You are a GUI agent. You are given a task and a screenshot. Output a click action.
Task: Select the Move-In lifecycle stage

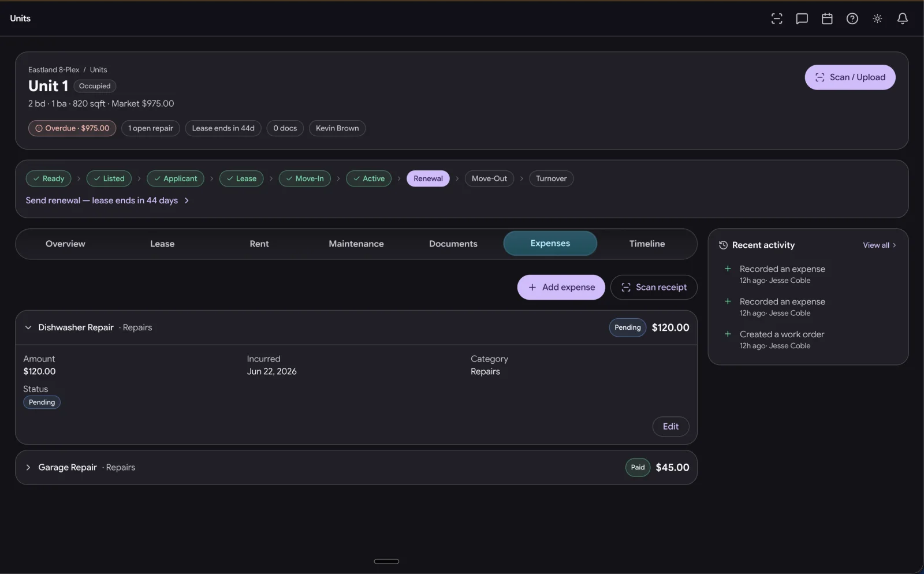point(305,178)
